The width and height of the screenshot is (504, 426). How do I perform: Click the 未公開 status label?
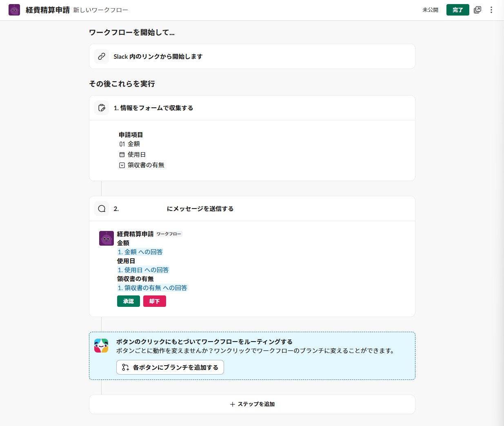[x=430, y=10]
